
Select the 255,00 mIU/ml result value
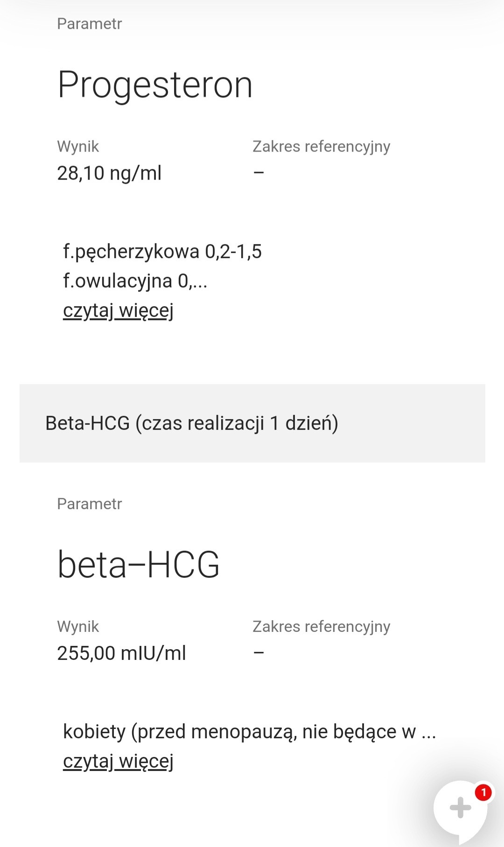(x=121, y=653)
